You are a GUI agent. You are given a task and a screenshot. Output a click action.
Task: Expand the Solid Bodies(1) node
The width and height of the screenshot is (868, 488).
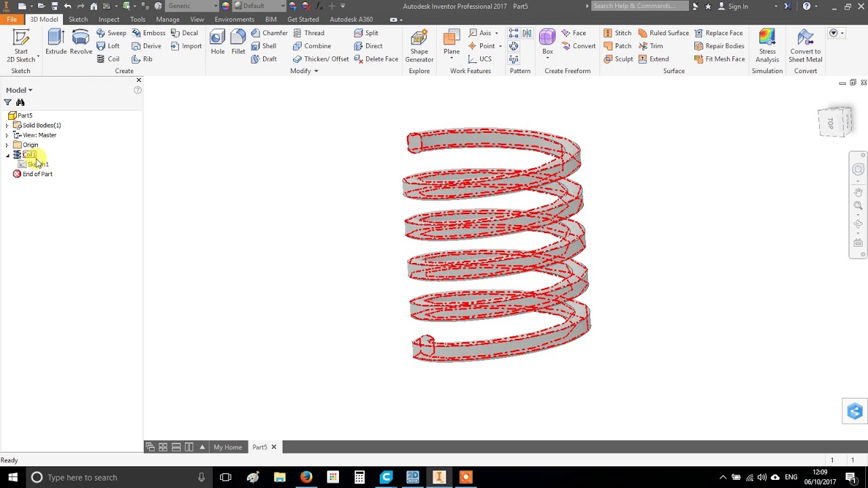7,125
